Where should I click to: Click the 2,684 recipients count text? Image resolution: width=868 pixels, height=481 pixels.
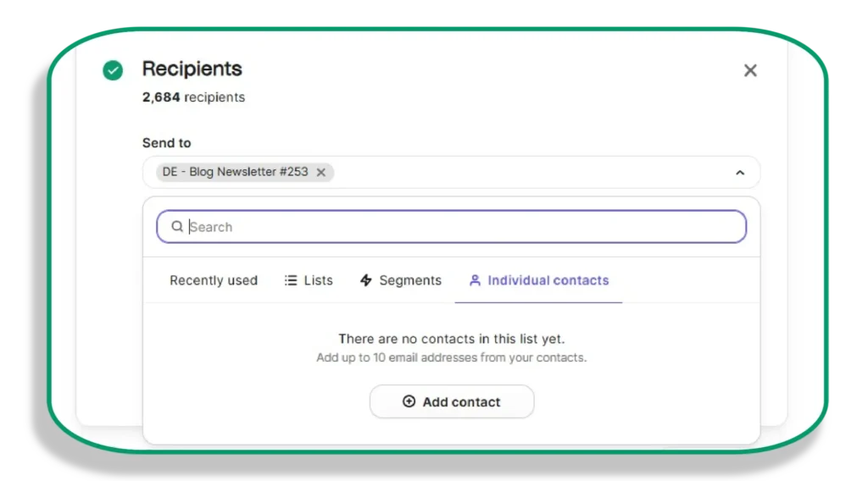(x=193, y=97)
